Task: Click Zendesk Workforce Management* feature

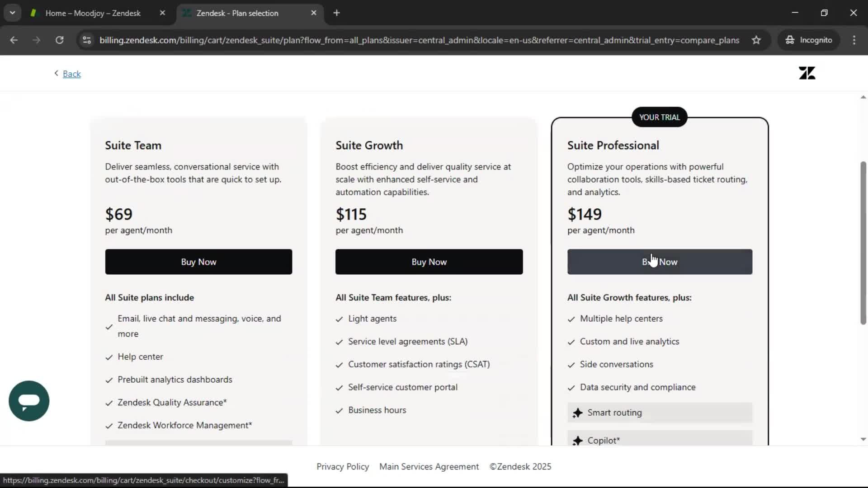Action: tap(184, 426)
